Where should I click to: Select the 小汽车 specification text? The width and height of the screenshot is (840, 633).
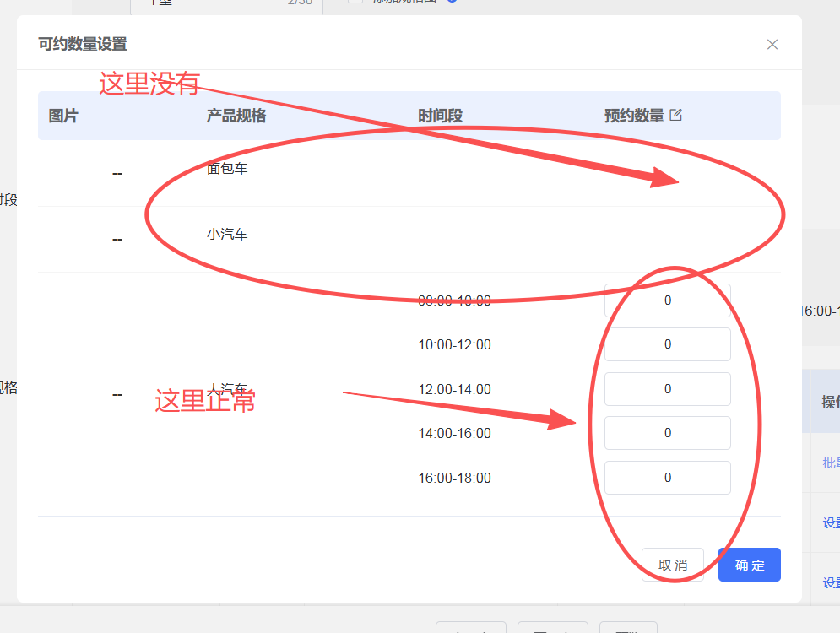[227, 234]
